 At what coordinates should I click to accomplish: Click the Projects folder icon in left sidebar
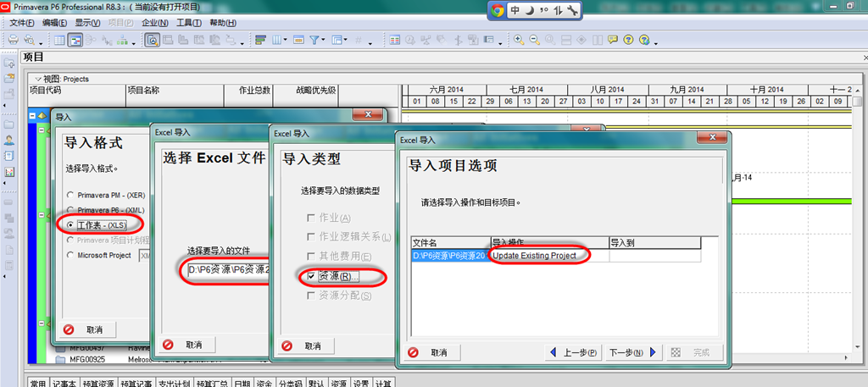click(x=8, y=124)
